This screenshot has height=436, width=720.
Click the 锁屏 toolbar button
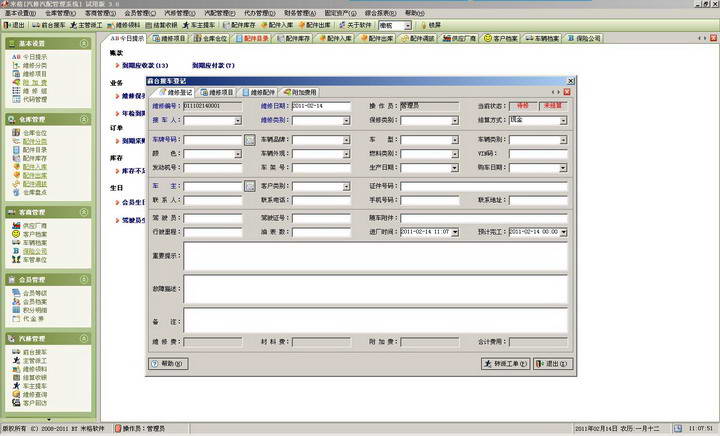(431, 25)
